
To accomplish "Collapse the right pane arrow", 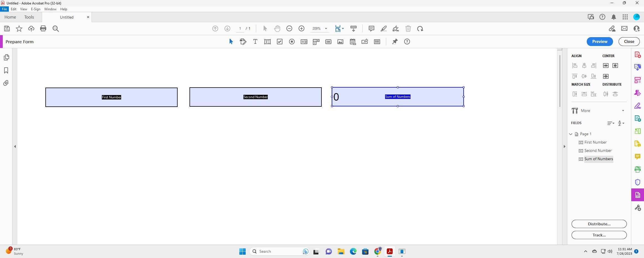I will tap(565, 146).
